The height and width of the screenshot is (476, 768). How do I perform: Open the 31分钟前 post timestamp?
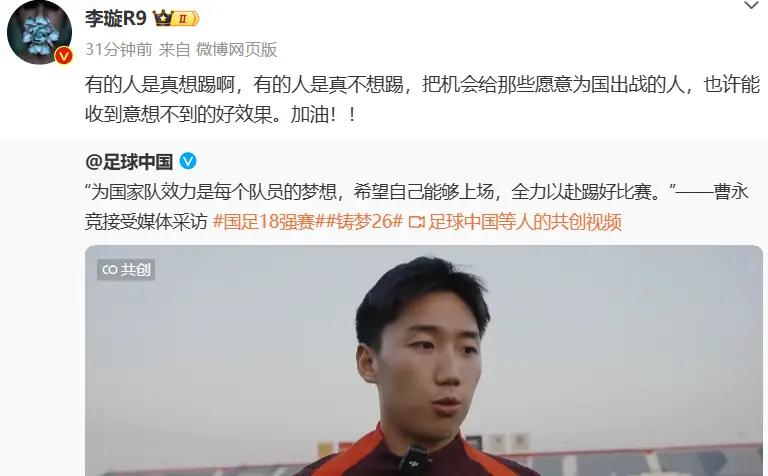[119, 49]
